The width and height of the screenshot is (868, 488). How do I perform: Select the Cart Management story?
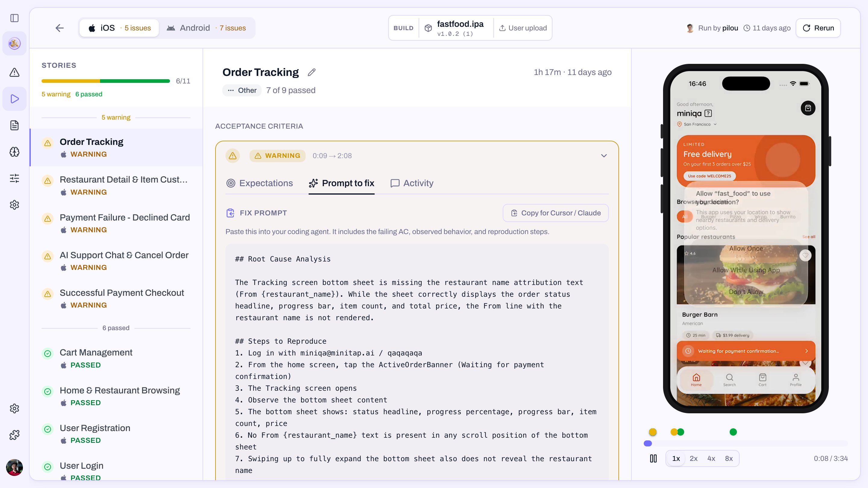pyautogui.click(x=116, y=358)
